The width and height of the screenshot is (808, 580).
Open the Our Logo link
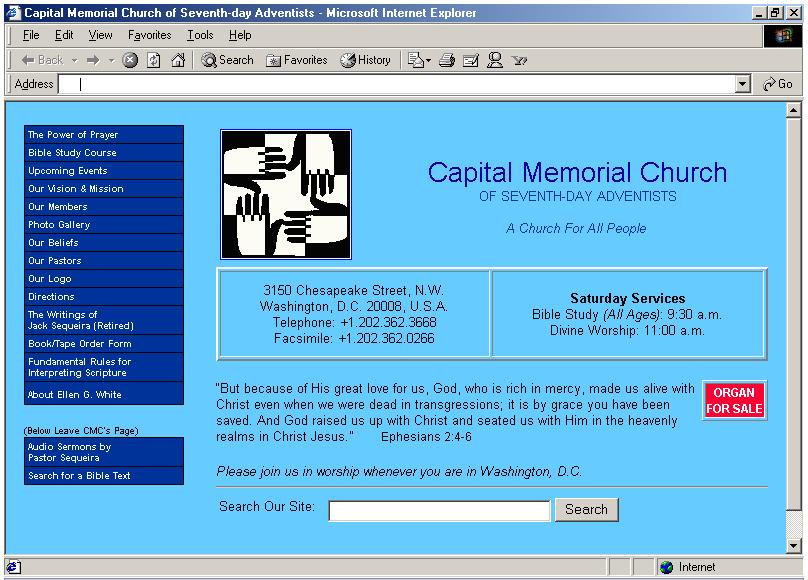tap(104, 279)
